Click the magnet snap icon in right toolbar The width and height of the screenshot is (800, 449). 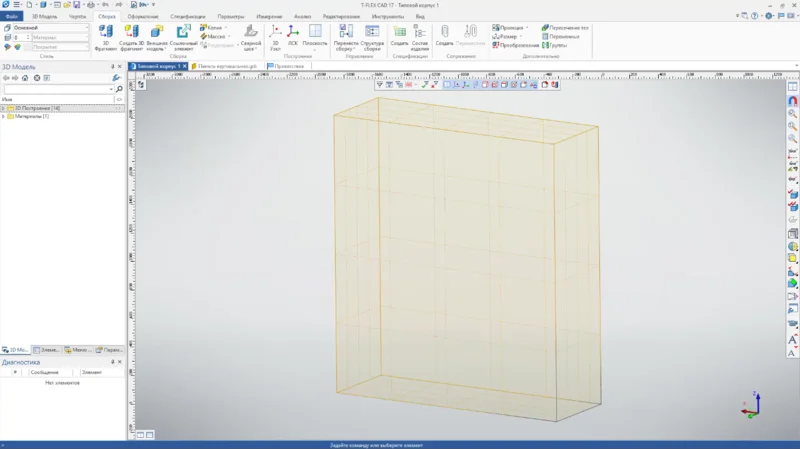(793, 100)
